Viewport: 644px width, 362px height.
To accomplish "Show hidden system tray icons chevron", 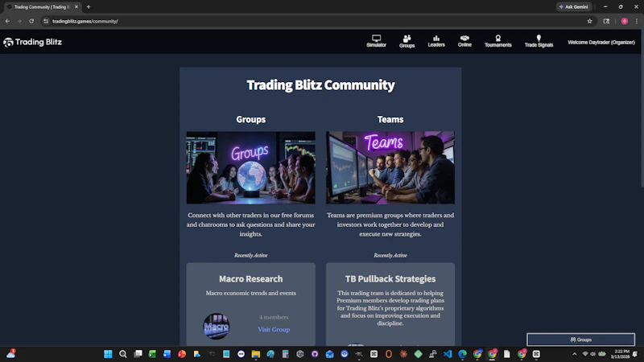I will (x=574, y=354).
